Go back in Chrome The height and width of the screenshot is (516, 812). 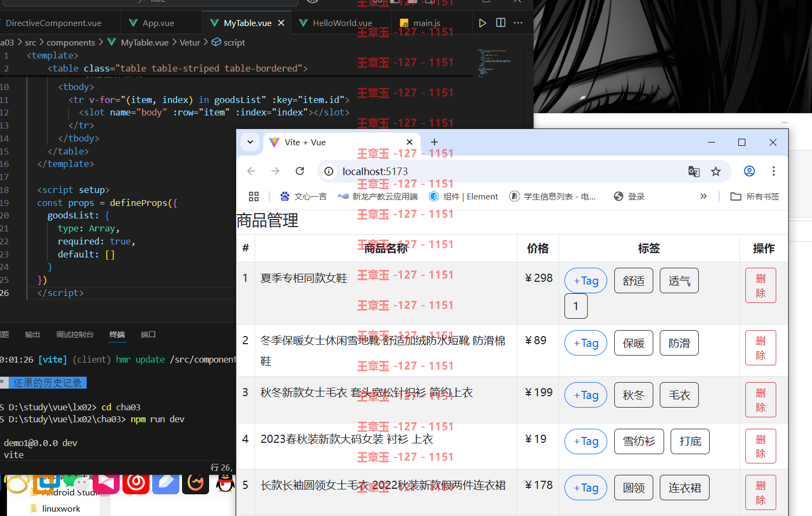pos(251,171)
